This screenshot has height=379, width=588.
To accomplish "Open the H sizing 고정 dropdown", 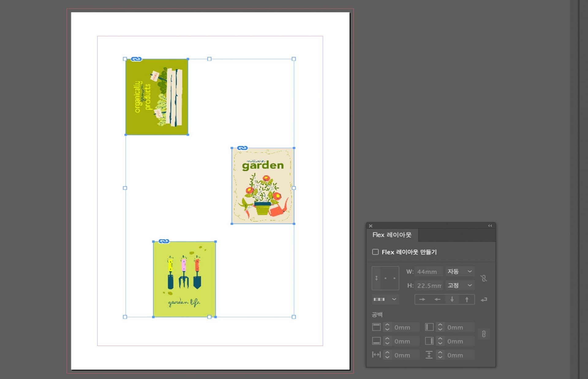I will (460, 285).
